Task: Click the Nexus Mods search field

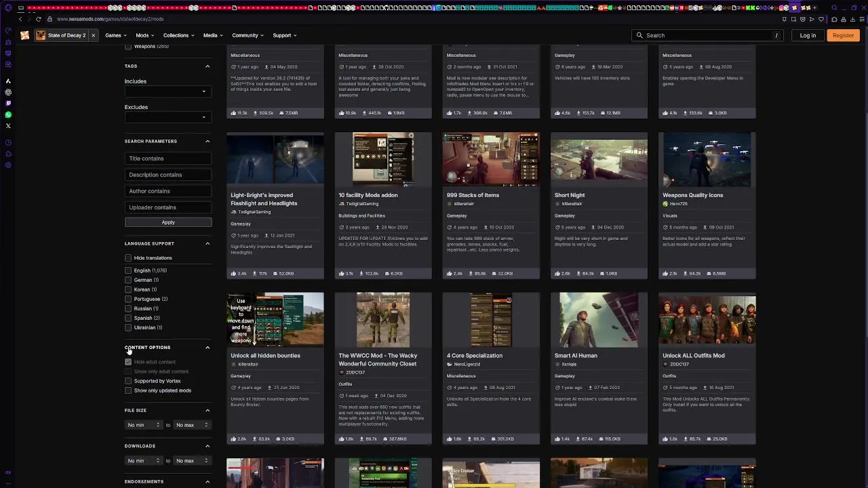Action: 707,35
